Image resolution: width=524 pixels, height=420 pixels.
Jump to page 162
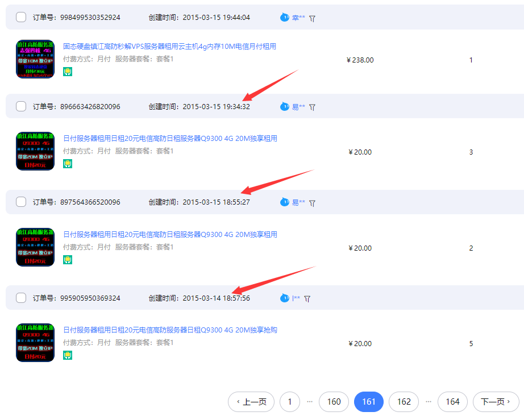coord(404,402)
